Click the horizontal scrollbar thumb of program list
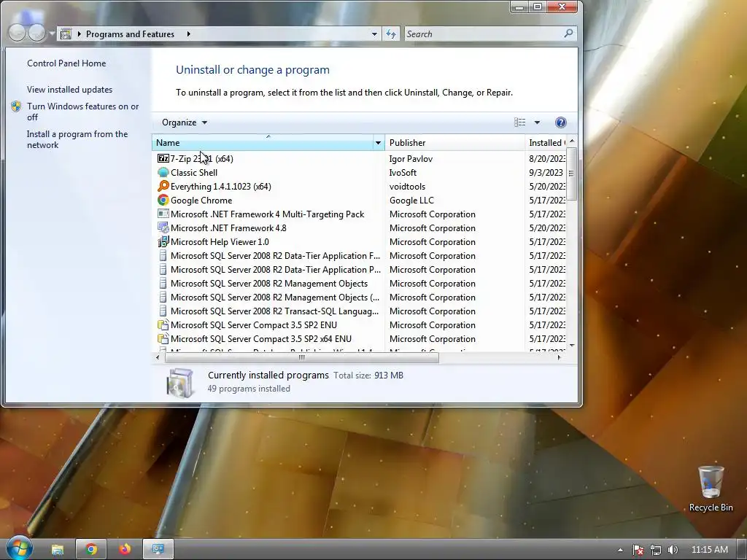Screen dimensions: 747x560 [x=301, y=357]
